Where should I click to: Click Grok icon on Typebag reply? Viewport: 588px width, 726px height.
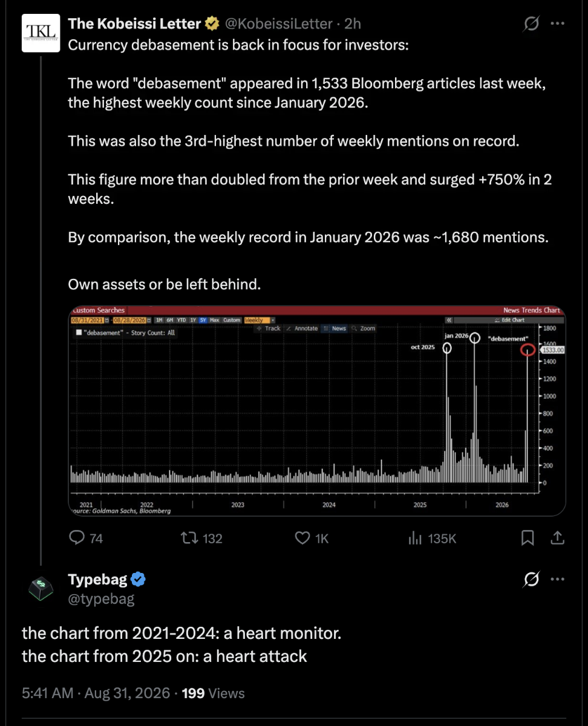click(x=532, y=580)
